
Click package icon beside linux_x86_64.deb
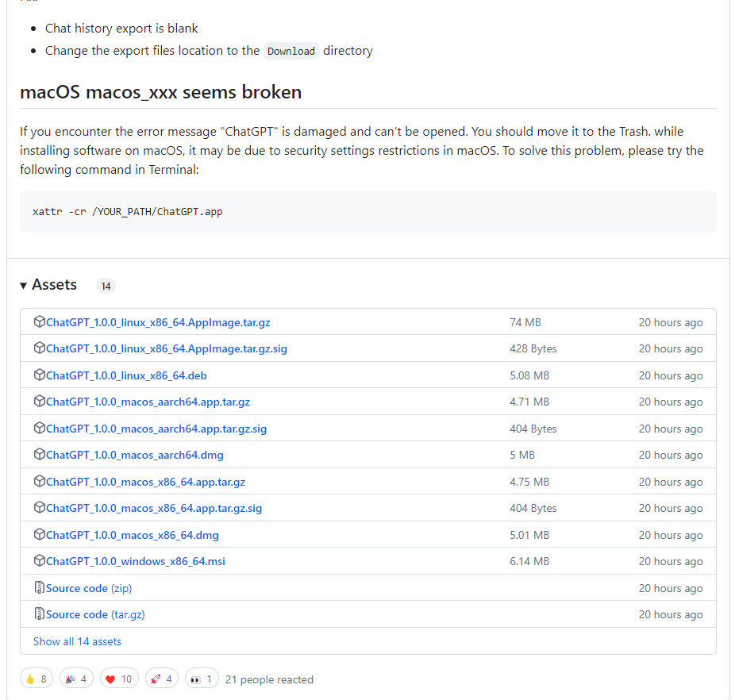[x=40, y=375]
